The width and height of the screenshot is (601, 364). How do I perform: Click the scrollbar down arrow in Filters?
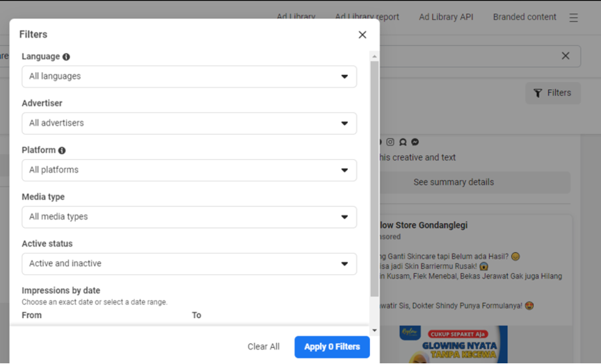tap(375, 331)
